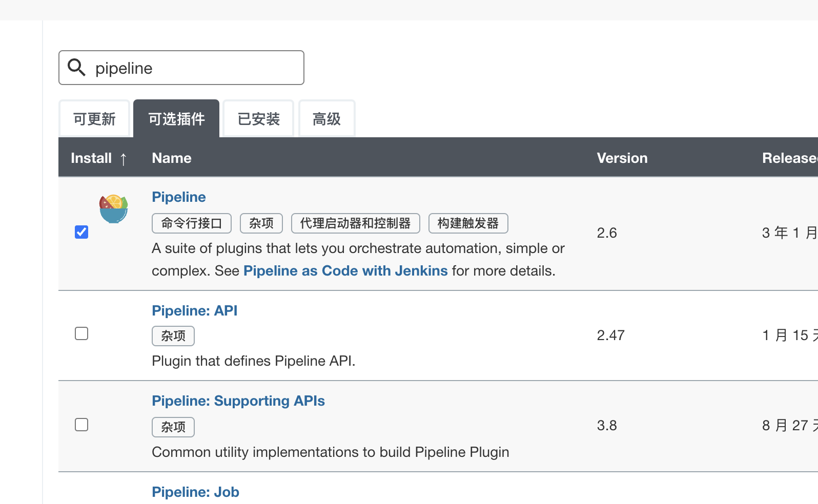818x504 pixels.
Task: Uncheck the Pipeline plugin install checkbox
Action: (81, 232)
